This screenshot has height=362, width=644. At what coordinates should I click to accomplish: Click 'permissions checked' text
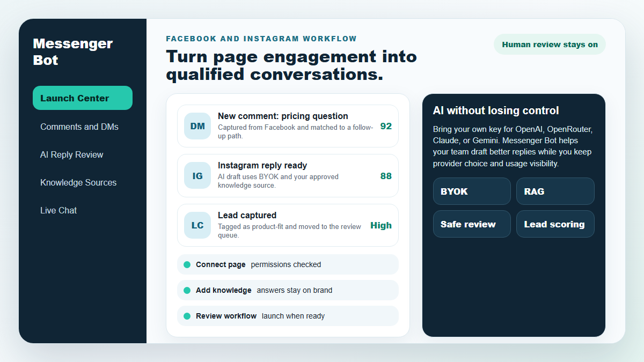[286, 264]
